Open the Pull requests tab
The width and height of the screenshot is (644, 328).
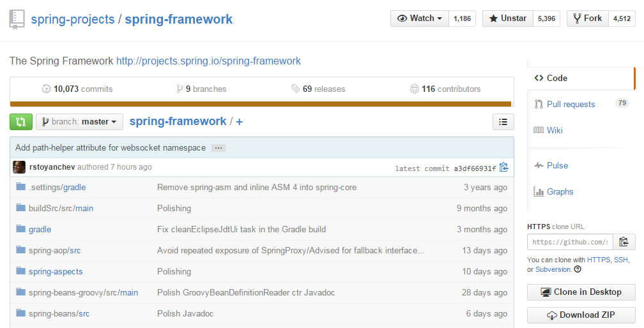[x=581, y=104]
